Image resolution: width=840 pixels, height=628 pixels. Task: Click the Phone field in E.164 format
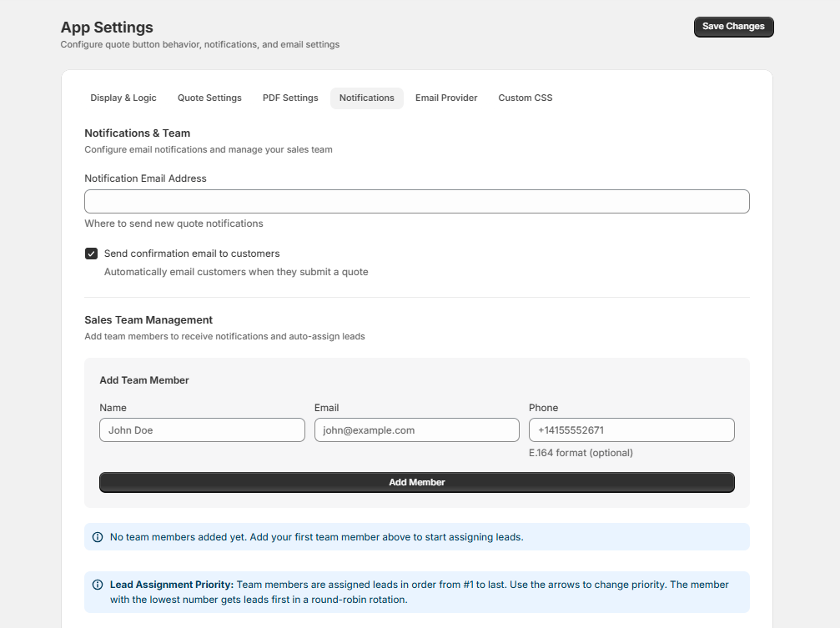click(x=631, y=430)
